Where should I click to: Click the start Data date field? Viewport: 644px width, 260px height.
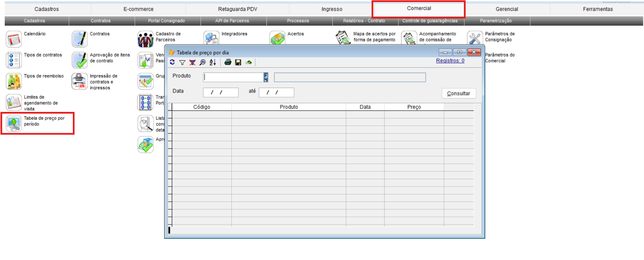tap(221, 92)
